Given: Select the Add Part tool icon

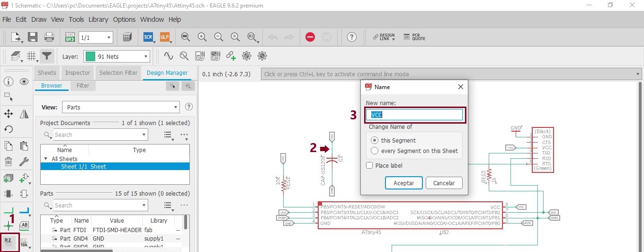Looking at the screenshot, I should click(x=8, y=178).
